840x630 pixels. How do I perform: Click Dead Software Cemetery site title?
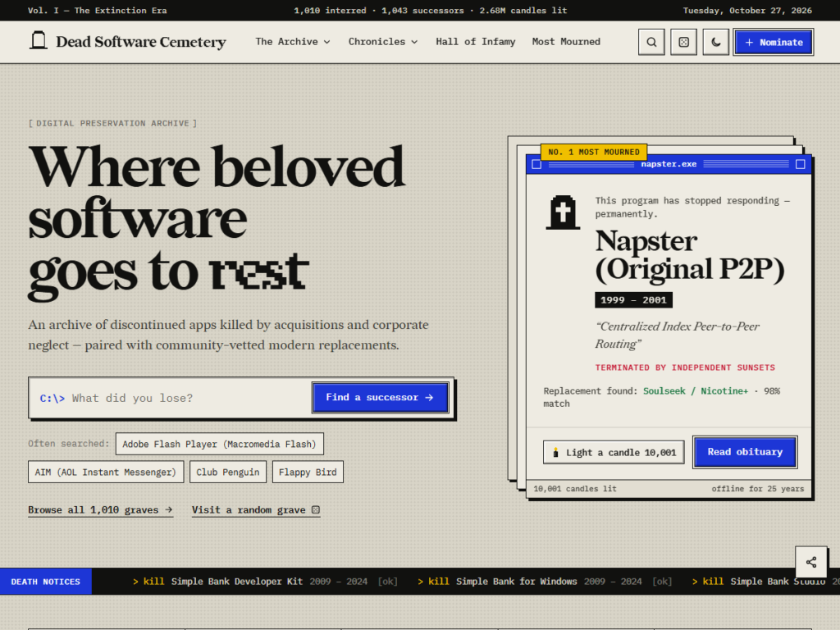[x=141, y=42]
